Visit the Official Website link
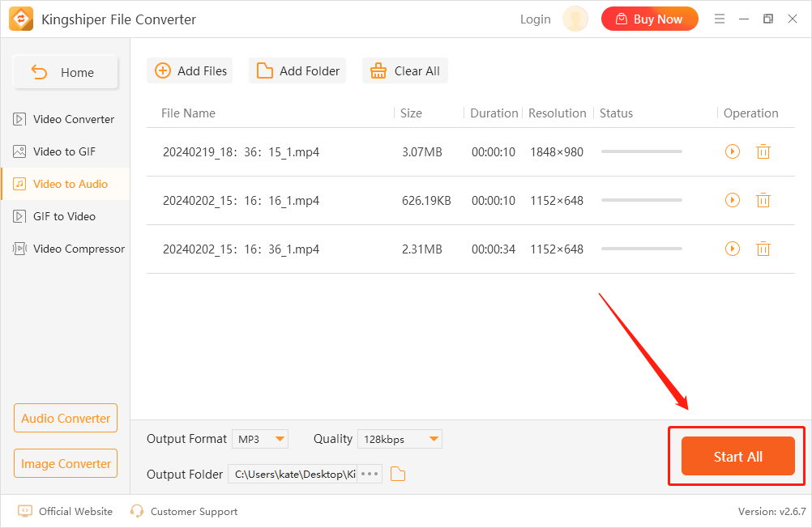This screenshot has width=812, height=528. (x=66, y=512)
